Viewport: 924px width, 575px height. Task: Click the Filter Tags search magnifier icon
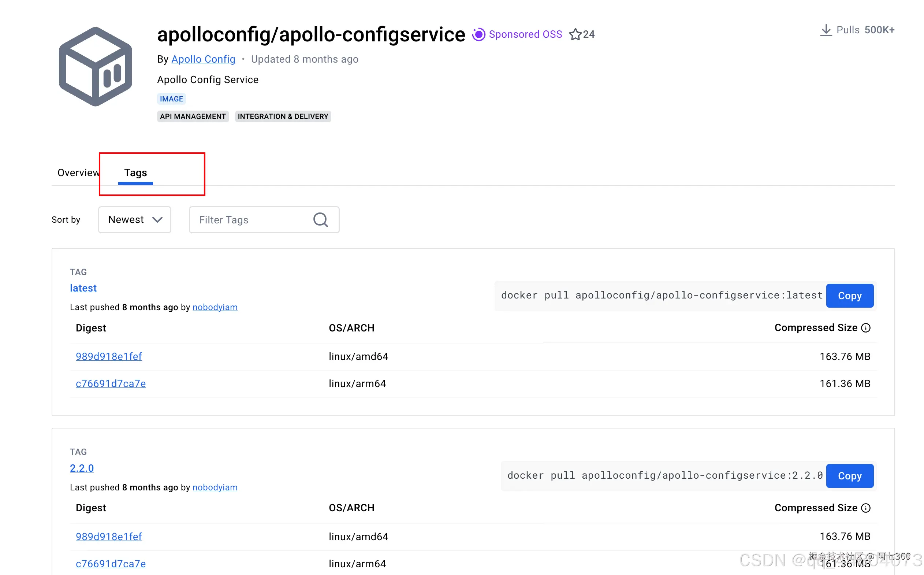click(320, 220)
